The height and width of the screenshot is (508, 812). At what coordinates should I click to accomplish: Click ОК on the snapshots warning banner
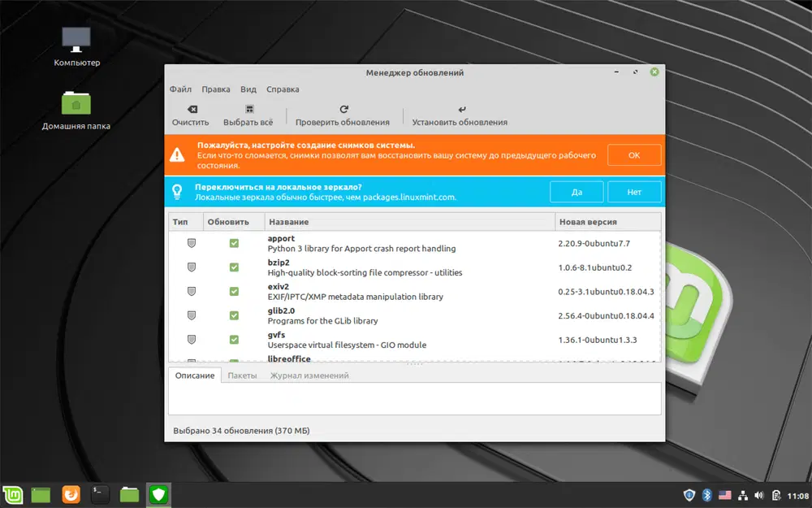[634, 154]
